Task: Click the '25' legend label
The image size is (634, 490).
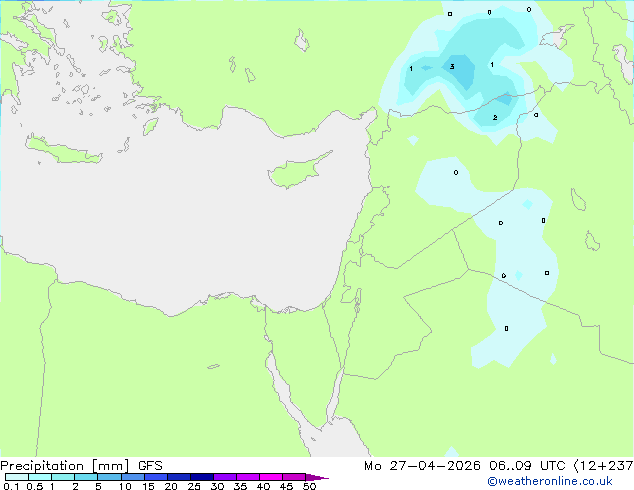Action: point(194,486)
